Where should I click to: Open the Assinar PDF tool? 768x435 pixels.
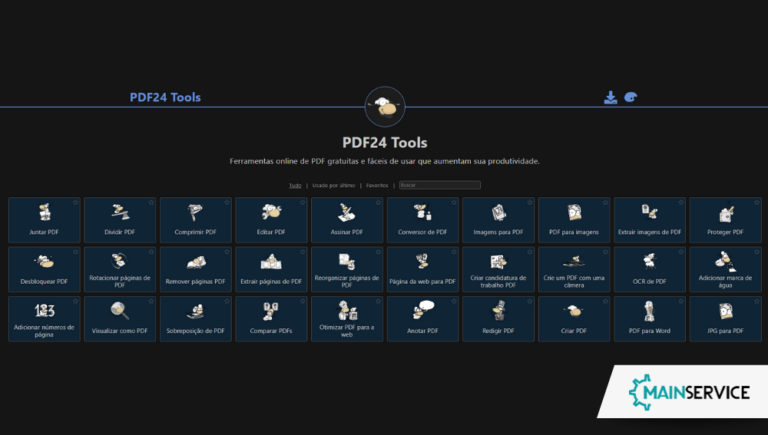click(347, 220)
